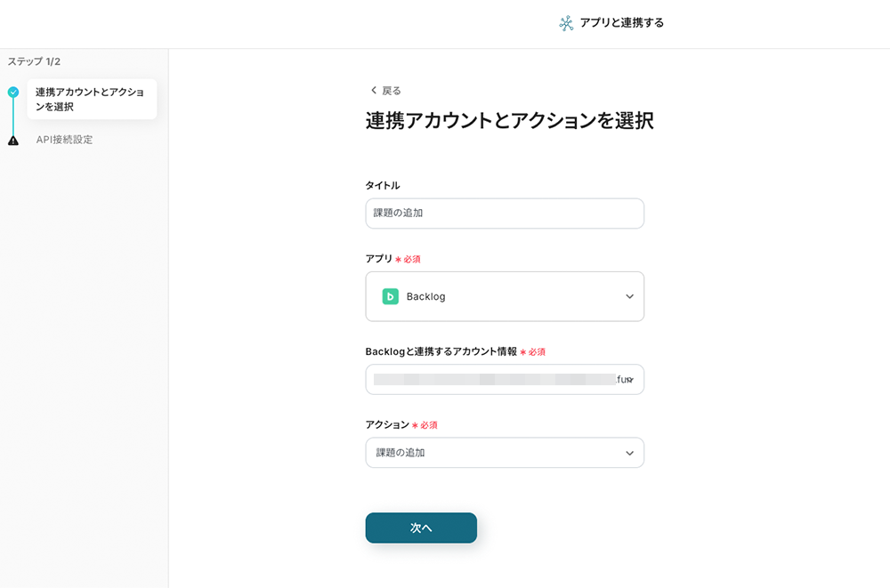
Task: Click the chevron arrow in アプリ field
Action: [629, 296]
